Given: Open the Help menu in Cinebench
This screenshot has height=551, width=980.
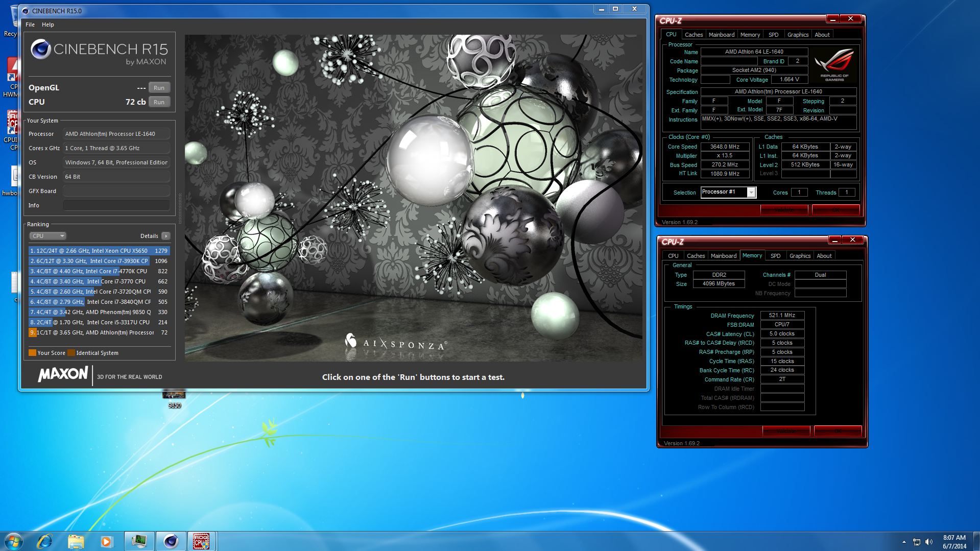Looking at the screenshot, I should tap(47, 25).
